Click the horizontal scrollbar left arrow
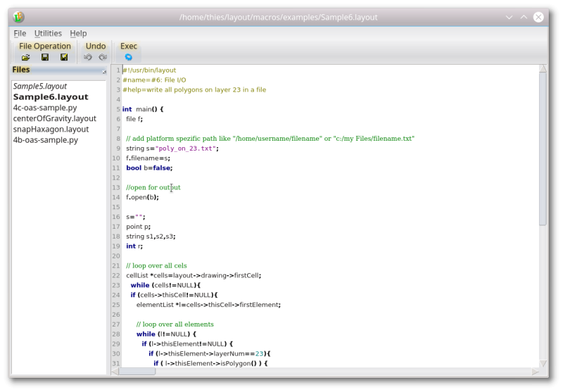The image size is (563, 392). pos(115,372)
